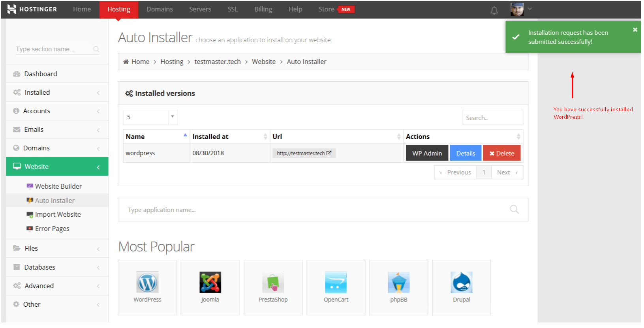Open the http://testmaster.tech link
Viewport: 644px width, 328px height.
pos(304,153)
